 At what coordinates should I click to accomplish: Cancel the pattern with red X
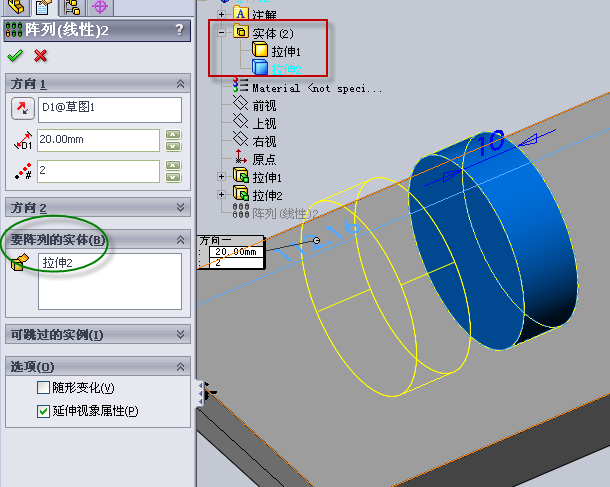pos(40,56)
